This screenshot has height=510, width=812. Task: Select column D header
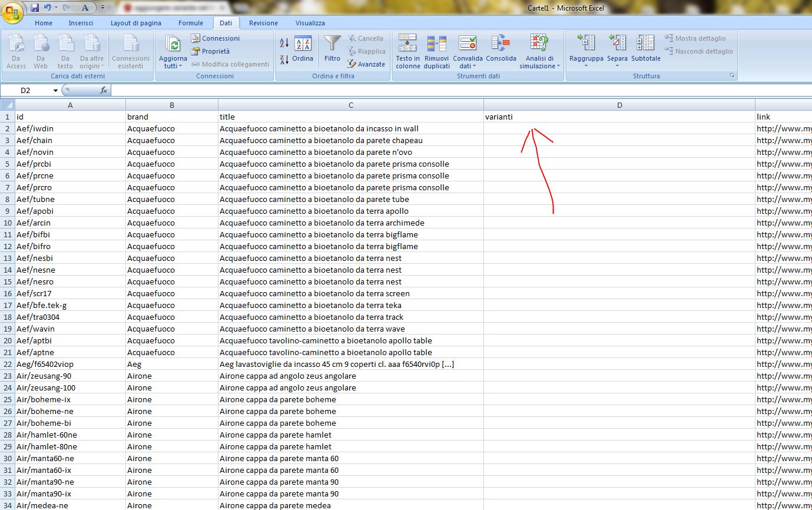pyautogui.click(x=619, y=105)
